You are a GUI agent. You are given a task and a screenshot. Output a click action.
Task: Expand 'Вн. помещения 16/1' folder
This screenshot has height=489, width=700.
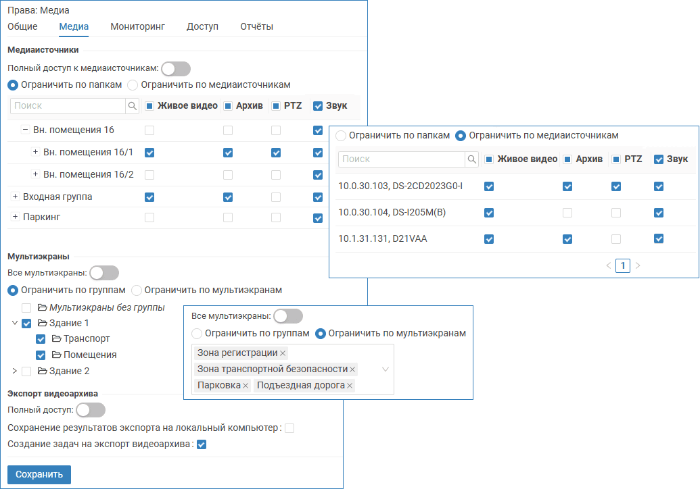click(x=35, y=152)
